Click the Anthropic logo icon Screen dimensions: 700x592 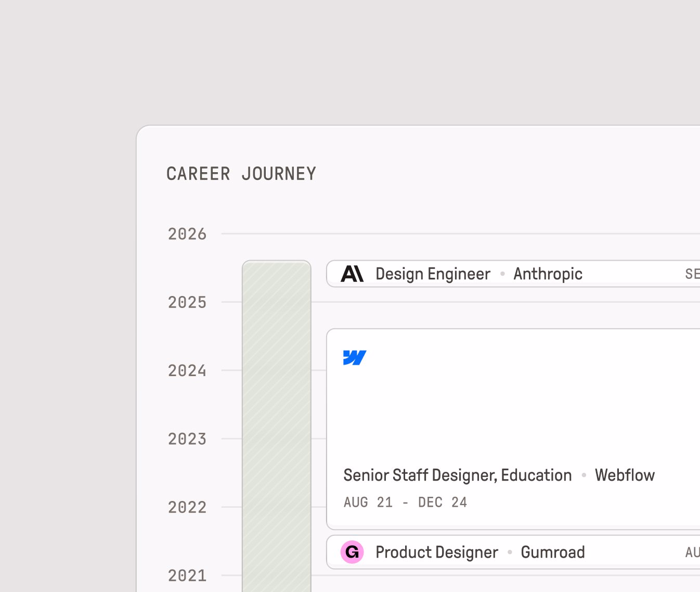click(x=352, y=274)
